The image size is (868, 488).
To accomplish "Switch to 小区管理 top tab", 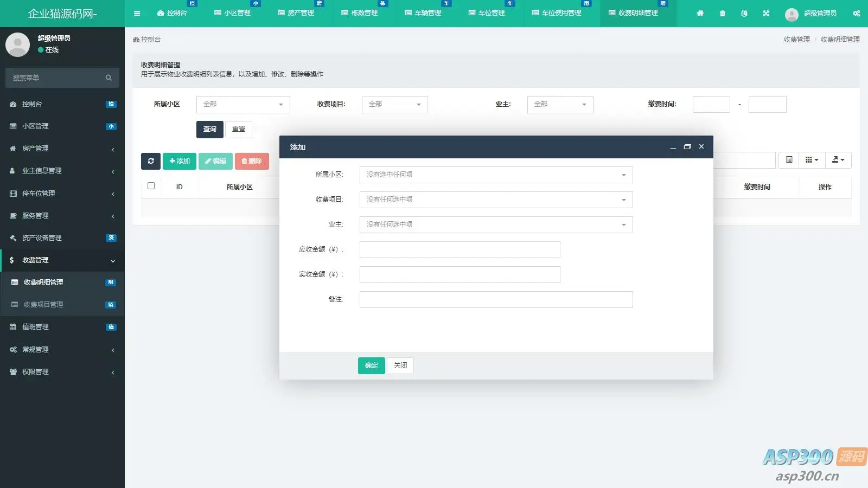I will click(232, 13).
